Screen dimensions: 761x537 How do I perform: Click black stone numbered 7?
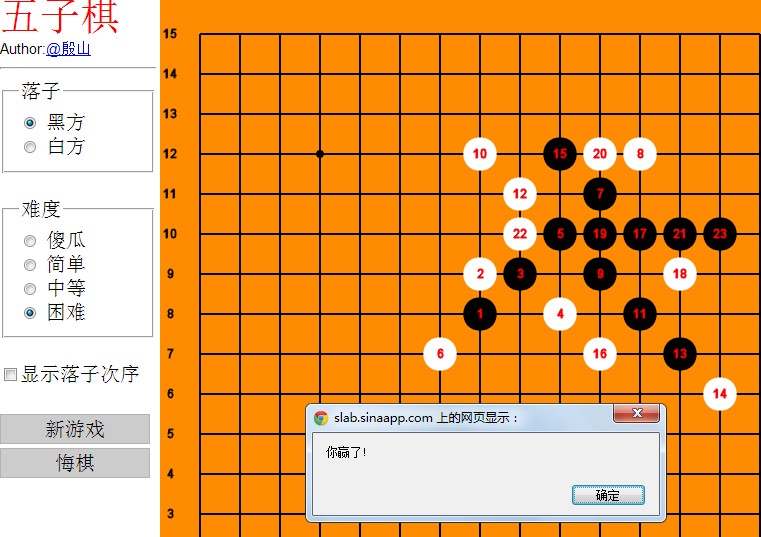[x=600, y=194]
